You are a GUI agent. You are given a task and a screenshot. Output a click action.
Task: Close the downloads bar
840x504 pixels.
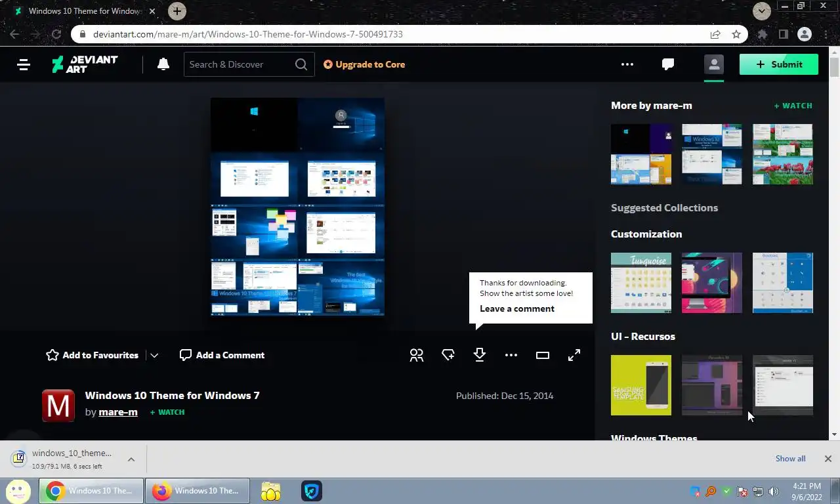tap(828, 459)
